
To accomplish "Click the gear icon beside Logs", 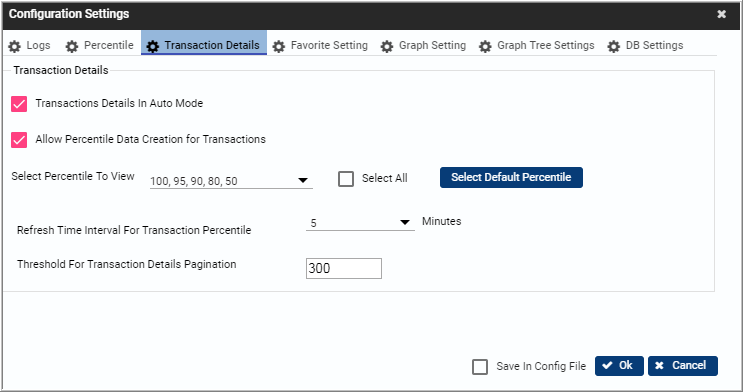I will click(x=15, y=46).
